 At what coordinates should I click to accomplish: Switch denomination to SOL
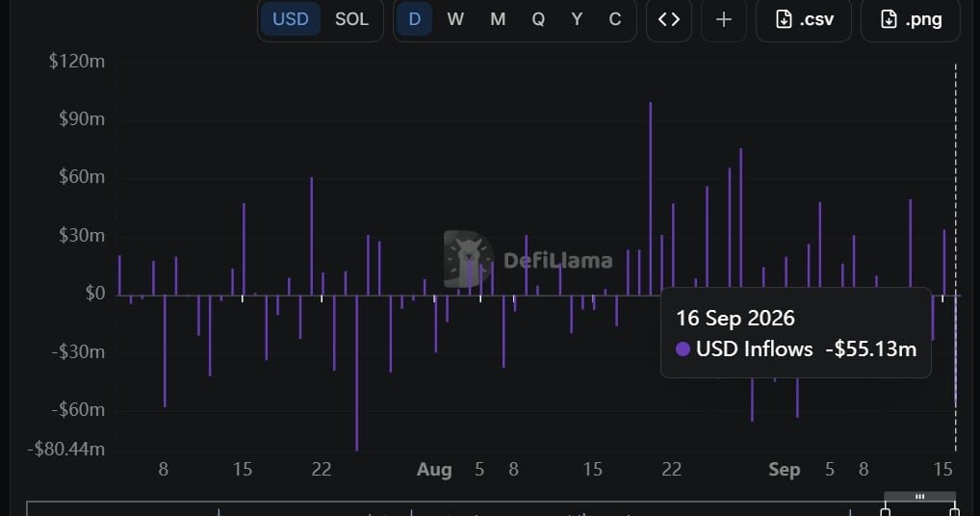click(352, 18)
